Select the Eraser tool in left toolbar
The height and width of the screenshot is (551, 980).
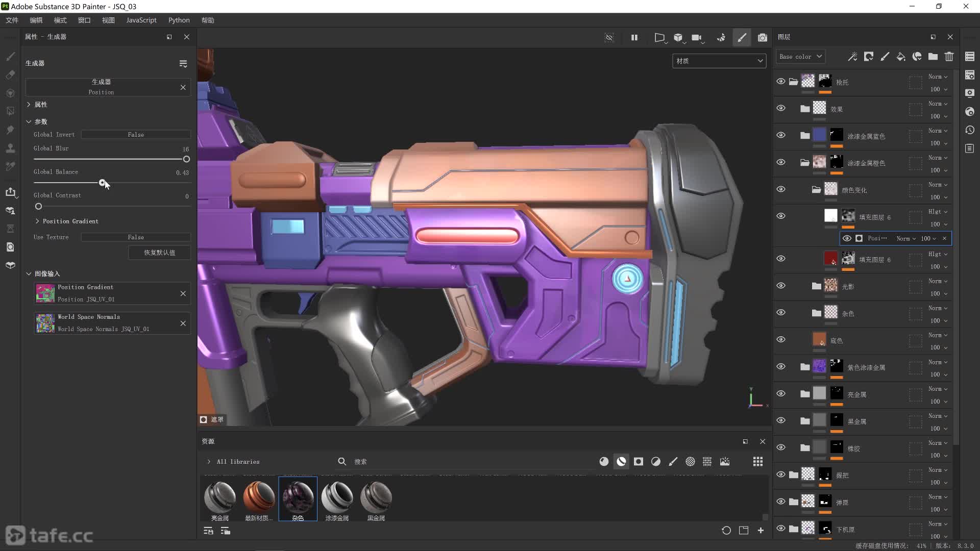click(x=10, y=74)
